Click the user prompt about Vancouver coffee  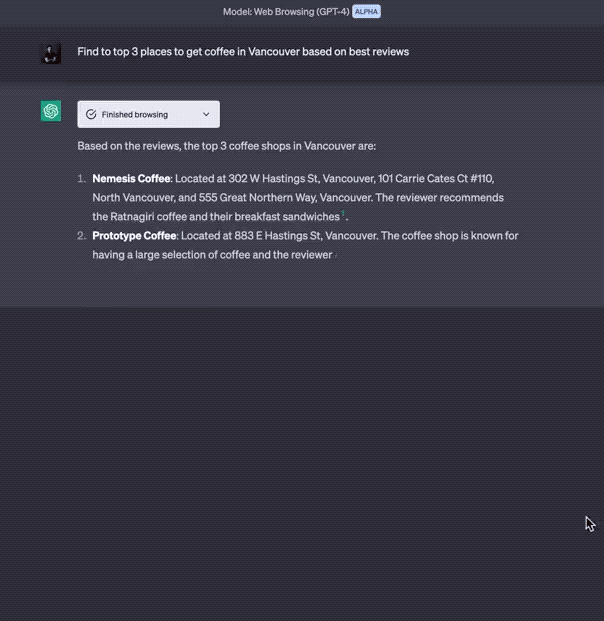click(243, 51)
